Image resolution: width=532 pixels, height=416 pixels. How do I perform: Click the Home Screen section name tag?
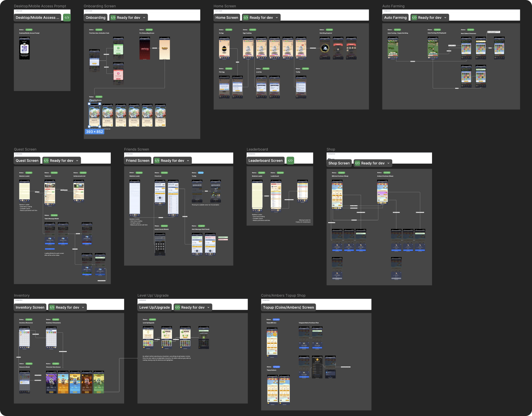tap(227, 18)
